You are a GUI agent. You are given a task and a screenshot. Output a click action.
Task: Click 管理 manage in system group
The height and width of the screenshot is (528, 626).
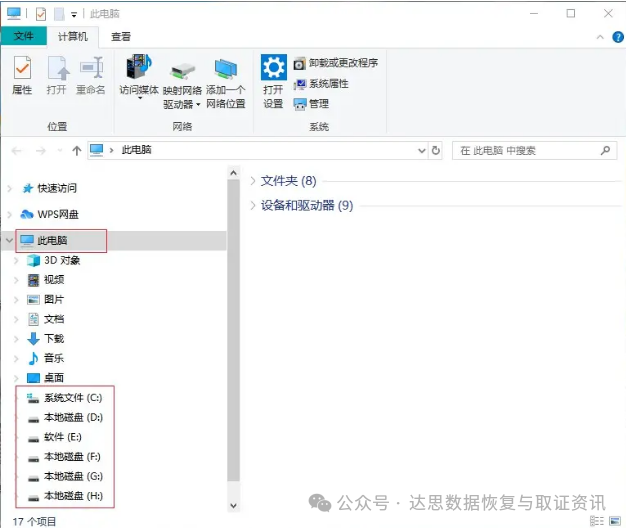(311, 104)
